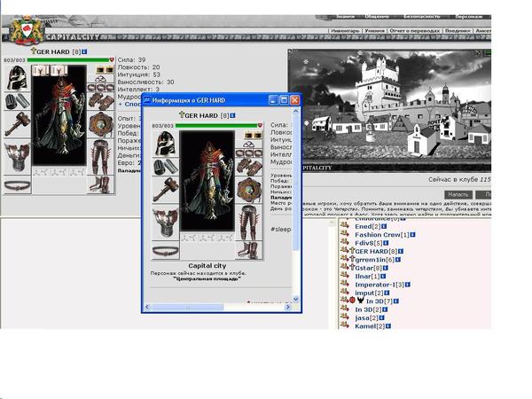Click character portrait on main page

(59, 115)
